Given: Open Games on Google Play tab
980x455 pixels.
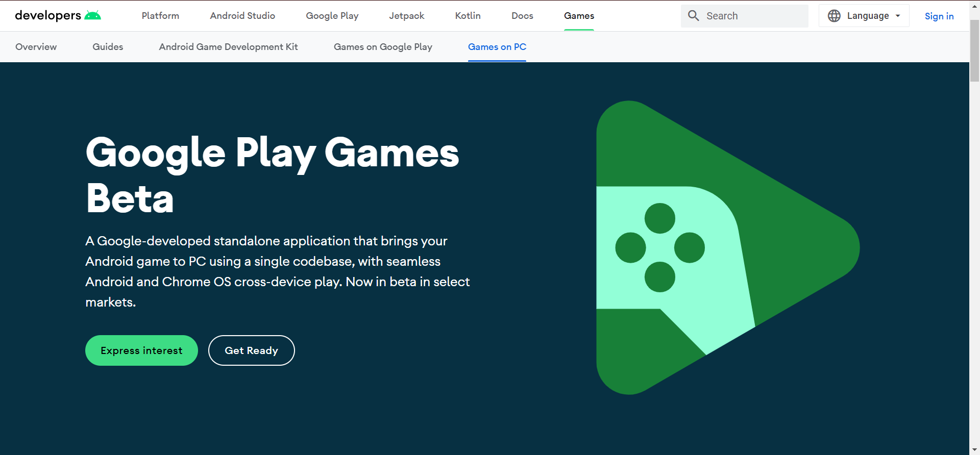Looking at the screenshot, I should (x=383, y=47).
